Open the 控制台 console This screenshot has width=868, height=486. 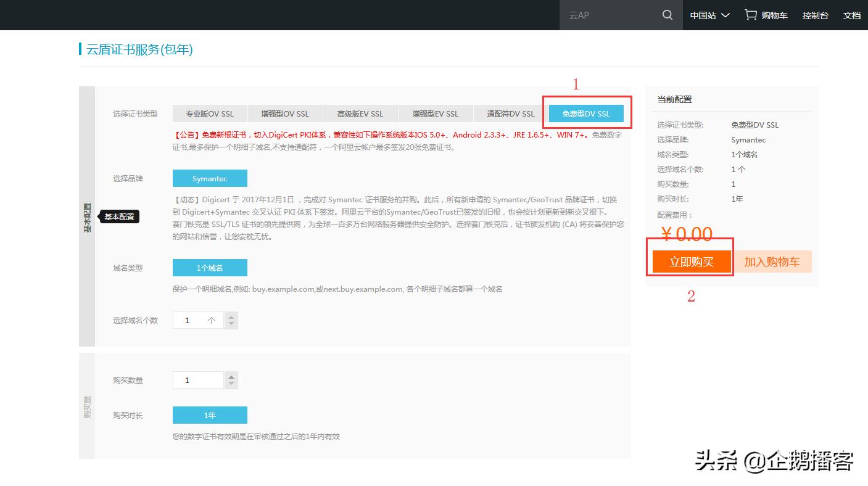[815, 15]
